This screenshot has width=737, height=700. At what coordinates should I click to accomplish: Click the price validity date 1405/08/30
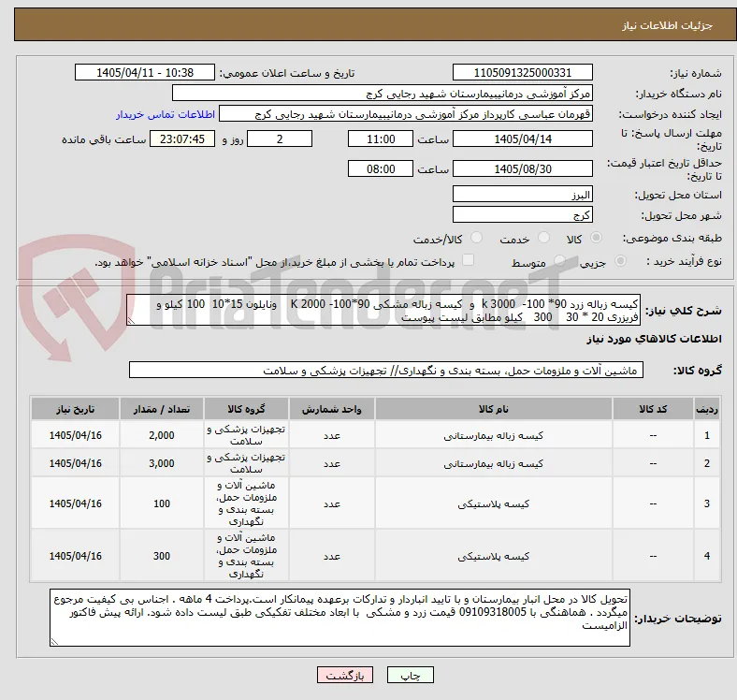(x=522, y=168)
